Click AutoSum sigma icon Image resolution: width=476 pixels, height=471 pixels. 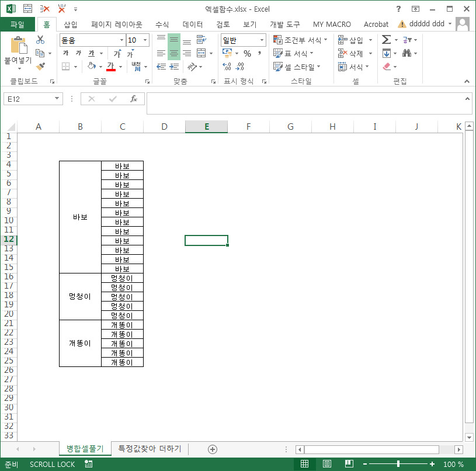(386, 40)
